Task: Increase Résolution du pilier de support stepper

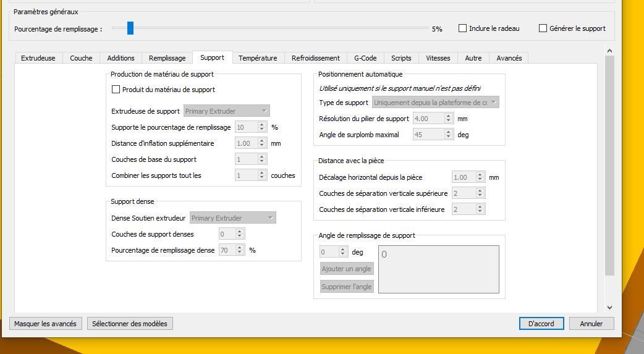Action: 449,116
